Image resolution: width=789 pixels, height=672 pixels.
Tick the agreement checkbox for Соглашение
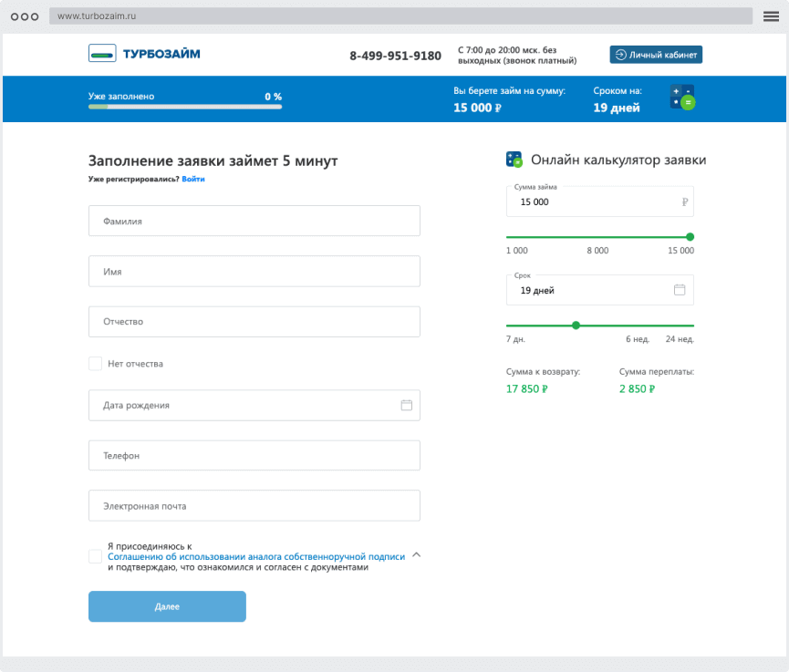(96, 556)
